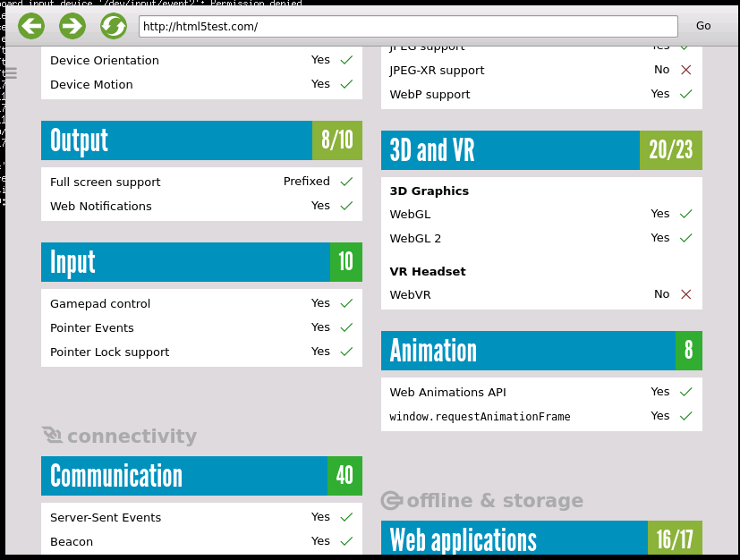The height and width of the screenshot is (560, 740).
Task: Click the No value for WebVR
Action: click(661, 294)
